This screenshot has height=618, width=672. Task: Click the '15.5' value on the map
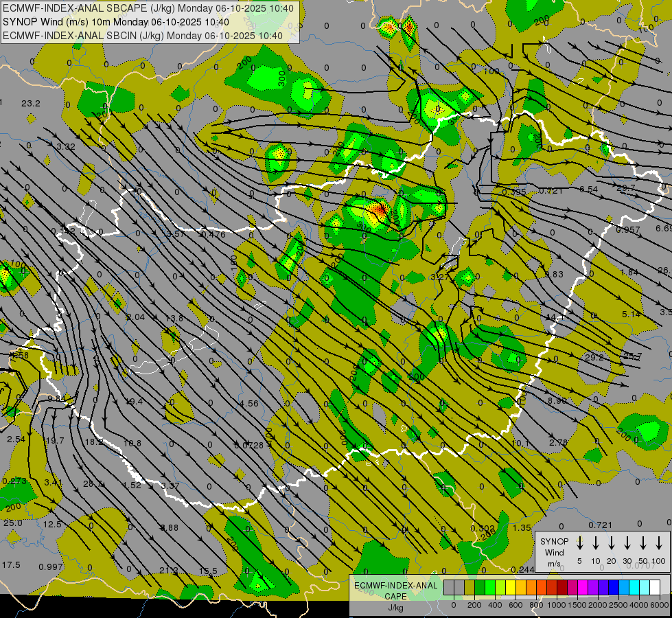pos(208,571)
